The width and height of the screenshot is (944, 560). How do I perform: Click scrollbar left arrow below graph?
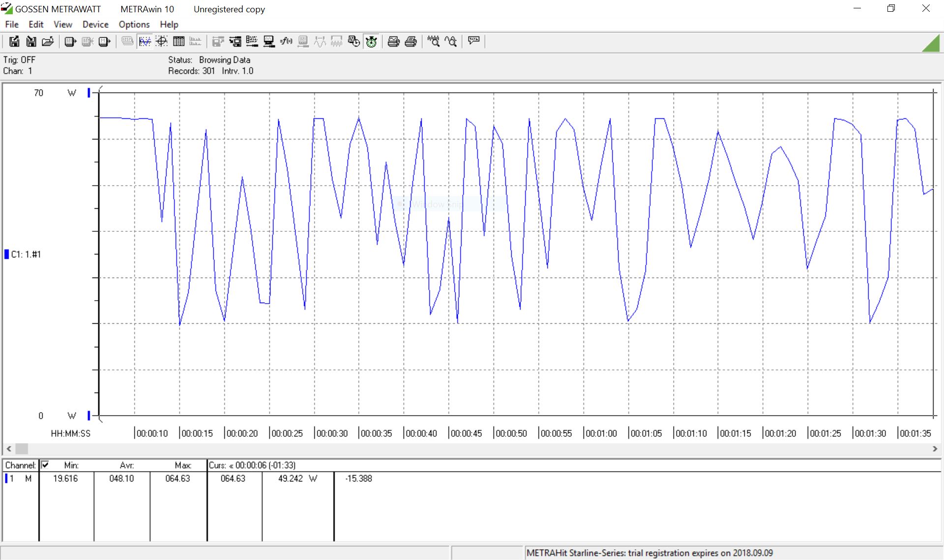click(x=9, y=448)
